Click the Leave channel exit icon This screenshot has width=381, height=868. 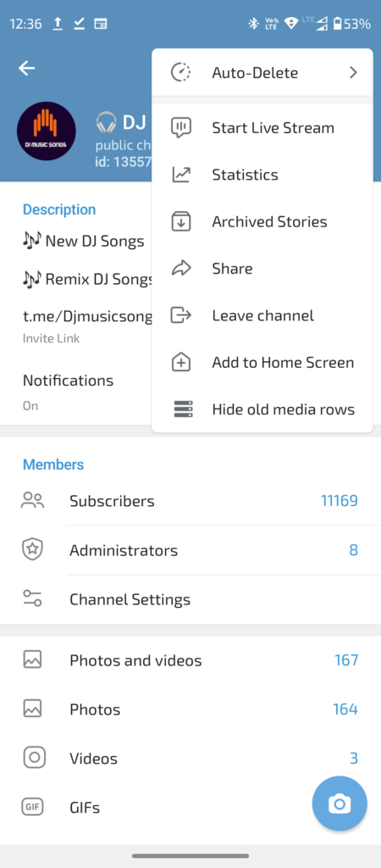(x=181, y=315)
